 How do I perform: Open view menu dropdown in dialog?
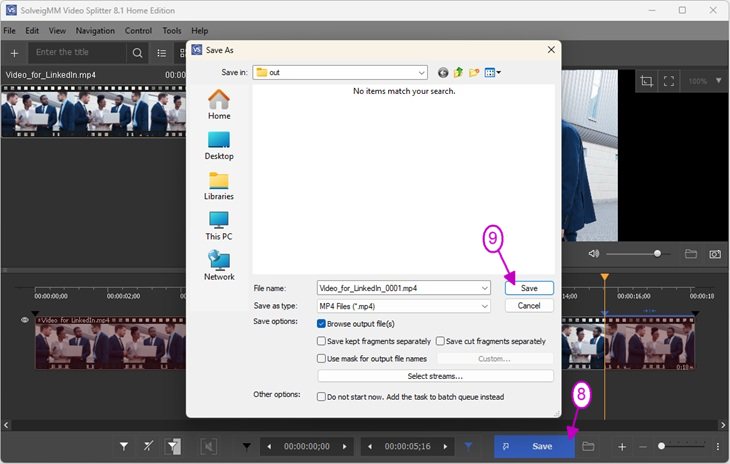pyautogui.click(x=499, y=73)
